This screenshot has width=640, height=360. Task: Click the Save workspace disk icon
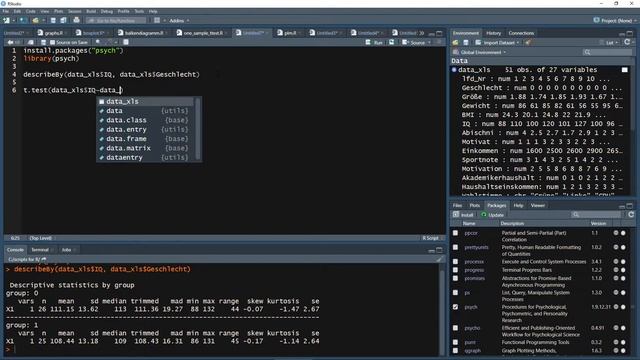point(465,42)
